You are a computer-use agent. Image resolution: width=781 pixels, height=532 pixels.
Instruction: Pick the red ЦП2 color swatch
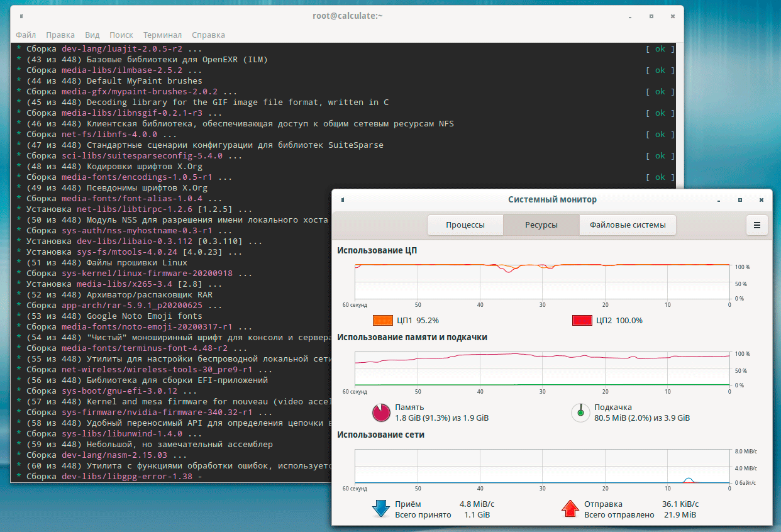582,321
